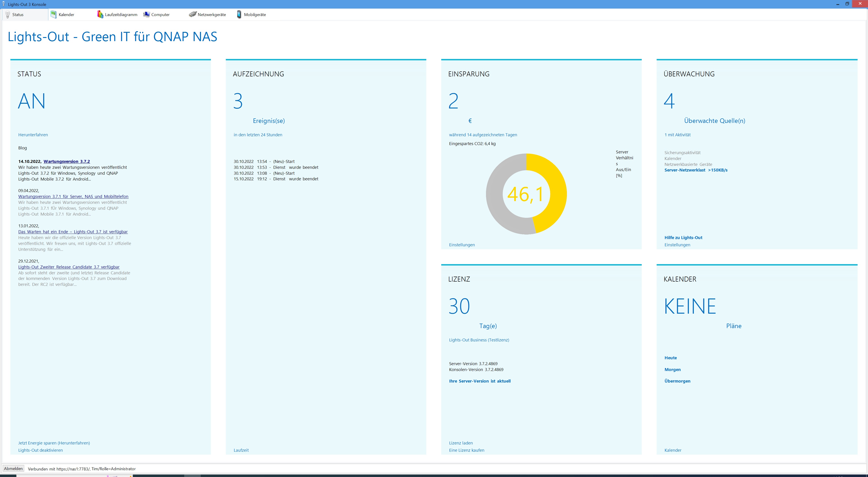Click Server-Netzwerklast >150KB/s entry
Image resolution: width=868 pixels, height=477 pixels.
click(x=696, y=170)
